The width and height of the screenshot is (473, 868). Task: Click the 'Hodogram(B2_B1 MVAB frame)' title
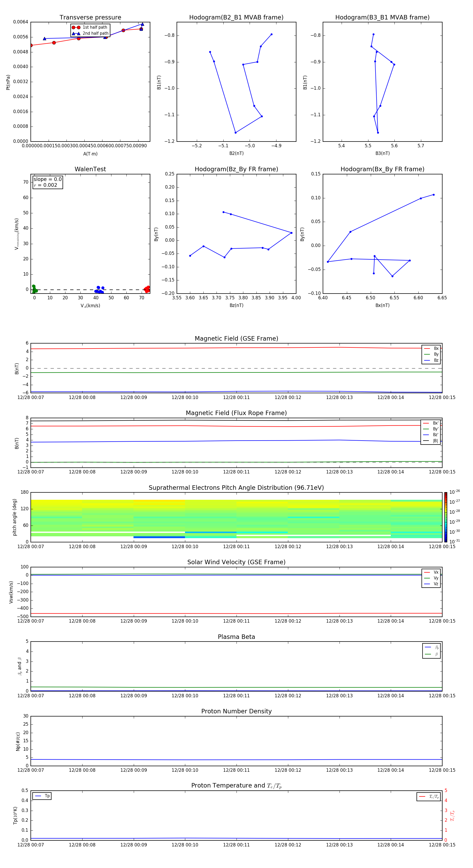[236, 18]
